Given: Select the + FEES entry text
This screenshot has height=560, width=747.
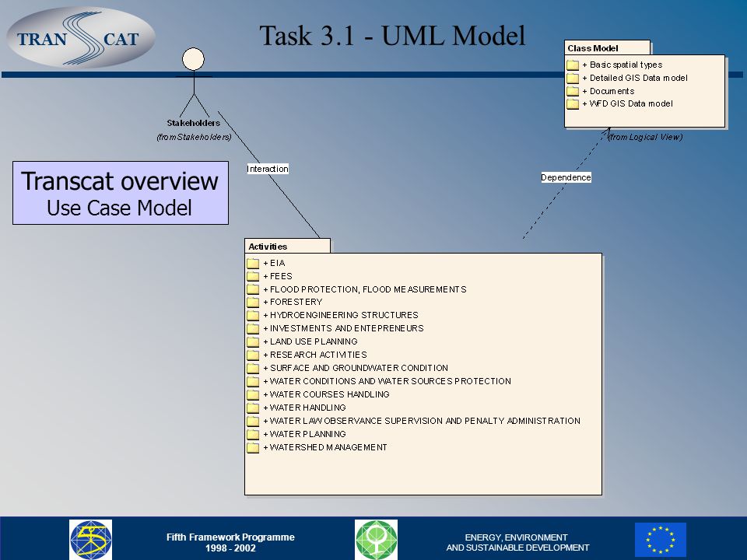Looking at the screenshot, I should tap(278, 276).
